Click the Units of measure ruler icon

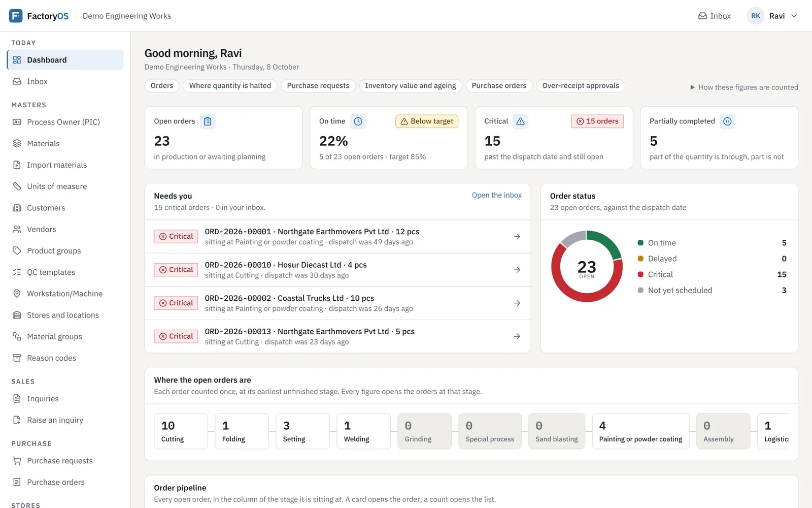(x=17, y=186)
